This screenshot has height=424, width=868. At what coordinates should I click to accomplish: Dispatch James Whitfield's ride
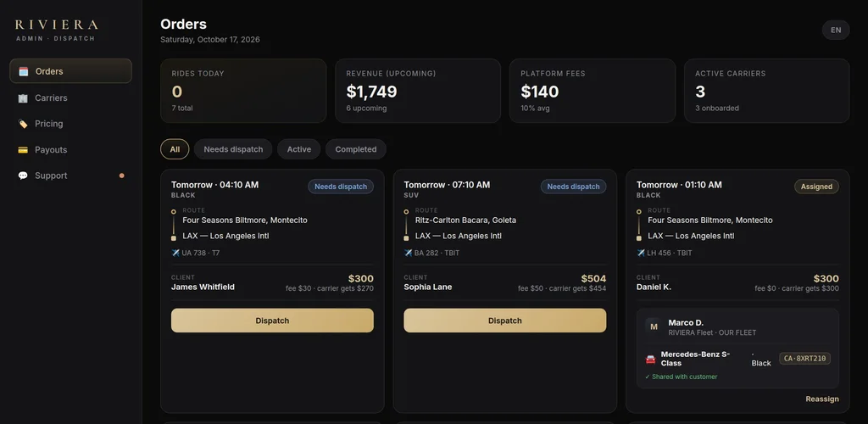(272, 321)
